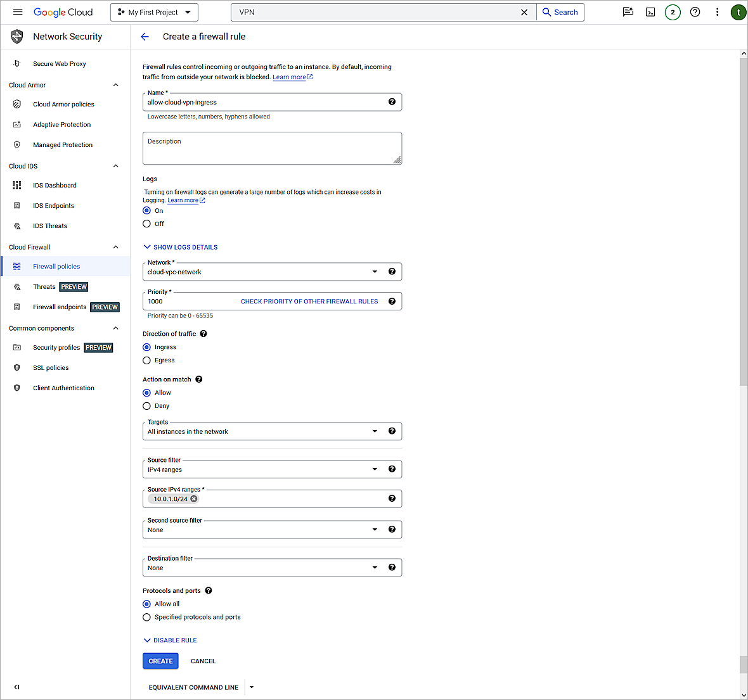The image size is (748, 700).
Task: Open the Second source filter dropdown
Action: tap(374, 529)
